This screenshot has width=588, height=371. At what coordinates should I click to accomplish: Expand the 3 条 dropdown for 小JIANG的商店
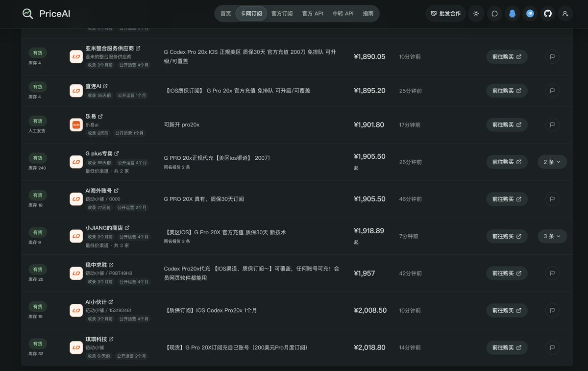point(552,236)
